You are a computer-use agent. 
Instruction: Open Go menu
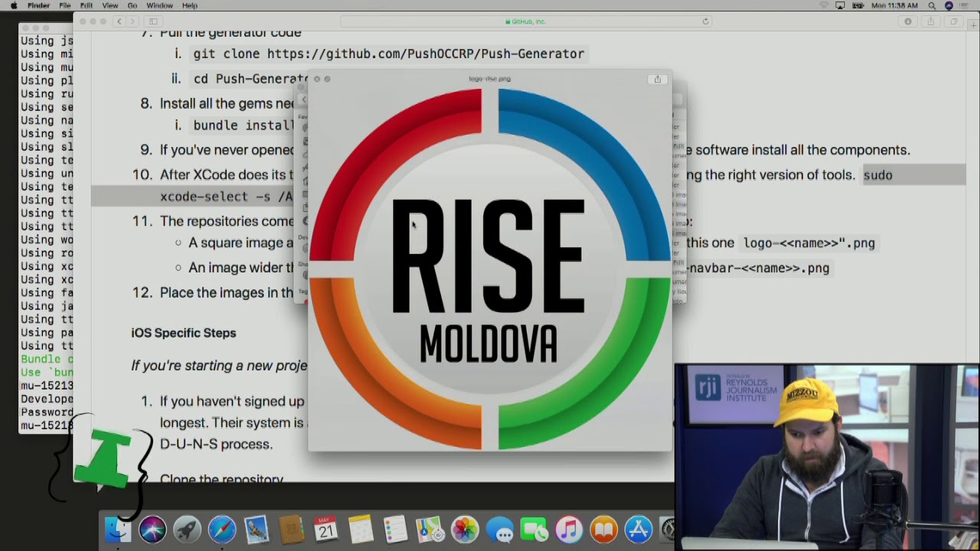pyautogui.click(x=132, y=5)
